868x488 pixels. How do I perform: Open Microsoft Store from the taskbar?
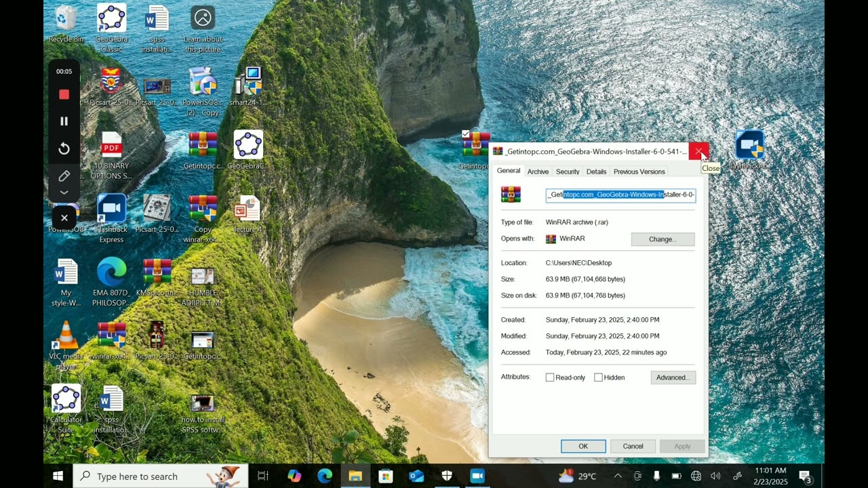point(386,476)
